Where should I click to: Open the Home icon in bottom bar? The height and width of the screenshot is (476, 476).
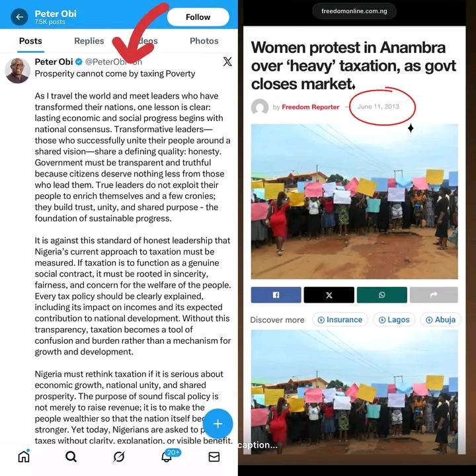[24, 457]
